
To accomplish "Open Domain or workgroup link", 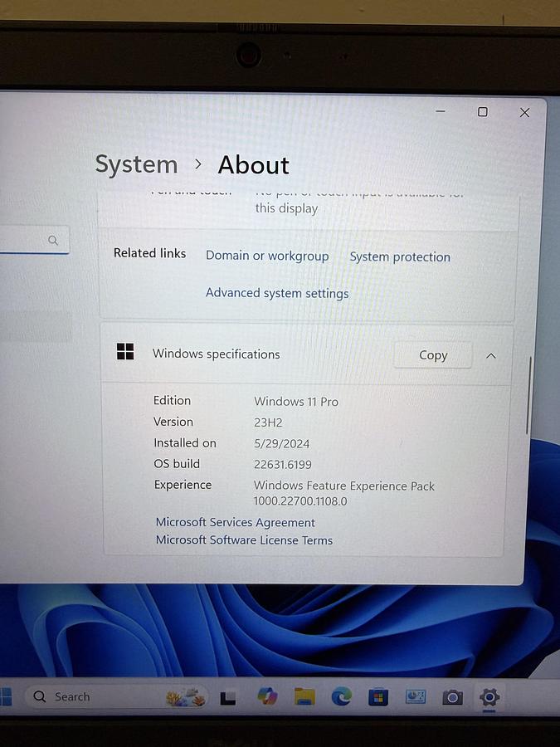I will coord(267,256).
